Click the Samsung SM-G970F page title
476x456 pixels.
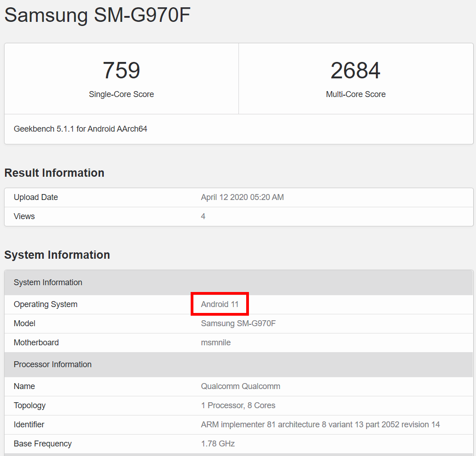pos(97,15)
